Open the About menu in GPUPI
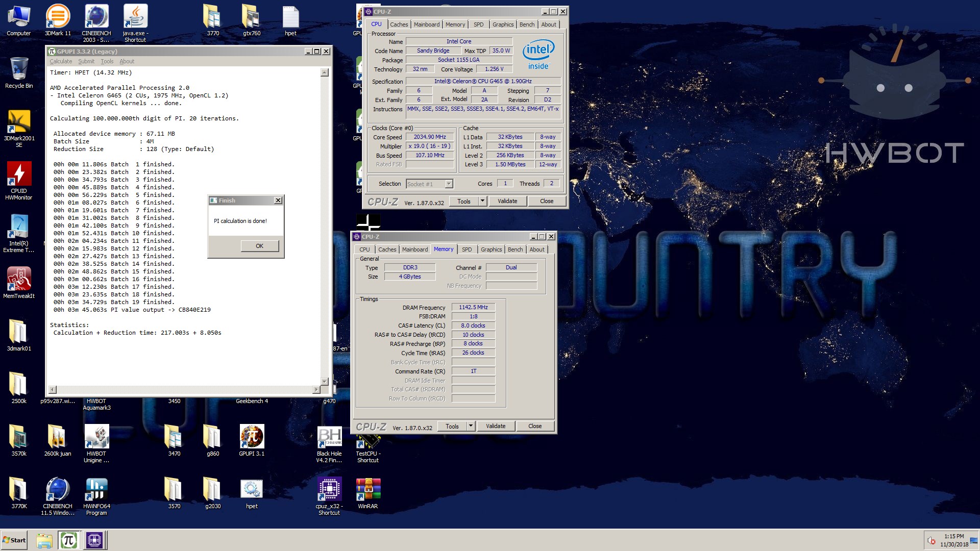 click(x=127, y=61)
